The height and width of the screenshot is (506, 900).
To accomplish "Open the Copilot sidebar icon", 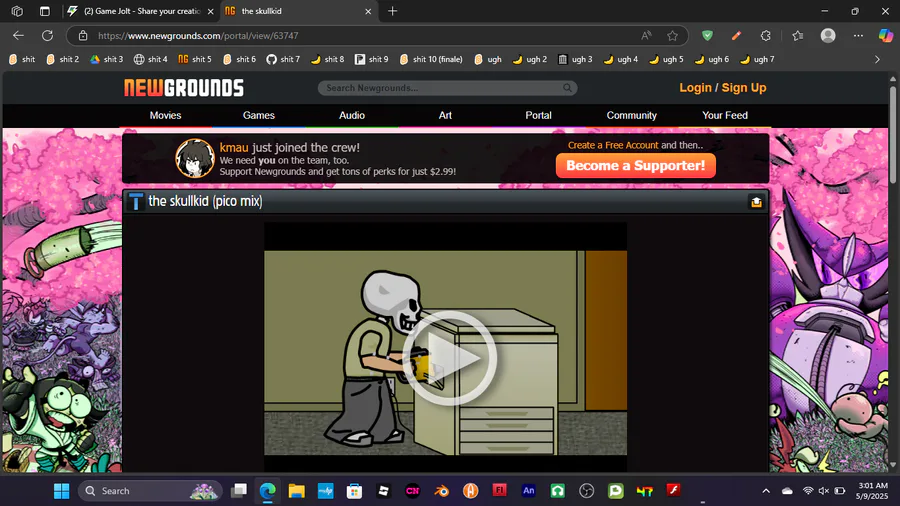I will point(886,36).
